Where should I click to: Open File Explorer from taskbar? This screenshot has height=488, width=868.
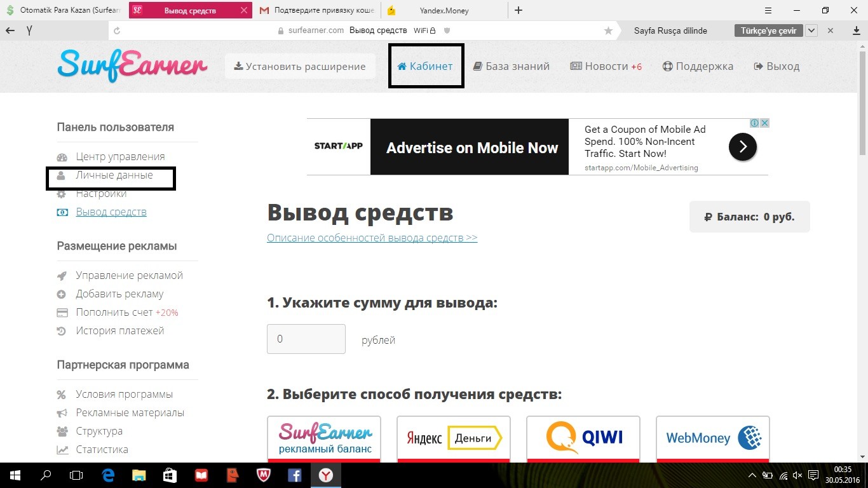coord(139,475)
